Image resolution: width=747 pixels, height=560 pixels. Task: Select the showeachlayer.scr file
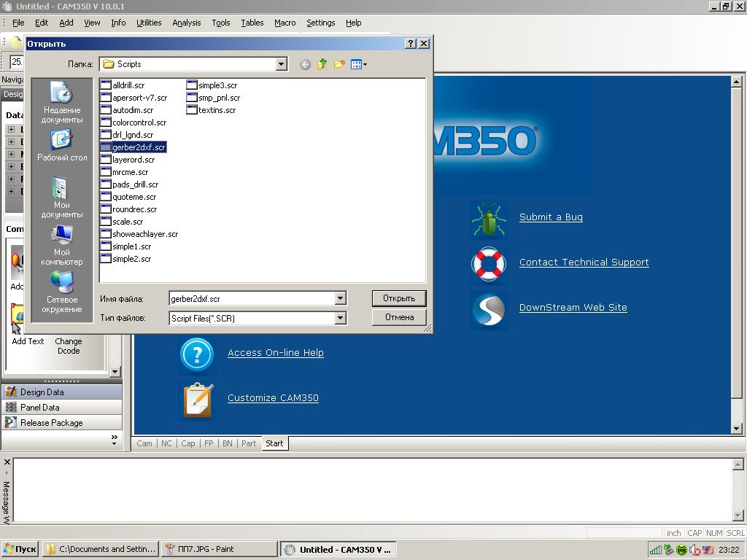point(139,234)
